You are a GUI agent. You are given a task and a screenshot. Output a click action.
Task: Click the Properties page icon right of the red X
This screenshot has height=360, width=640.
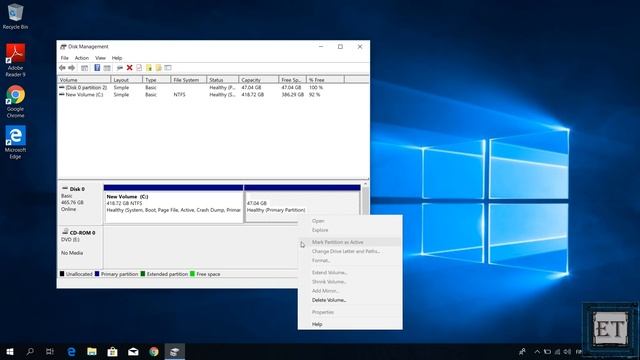click(139, 68)
